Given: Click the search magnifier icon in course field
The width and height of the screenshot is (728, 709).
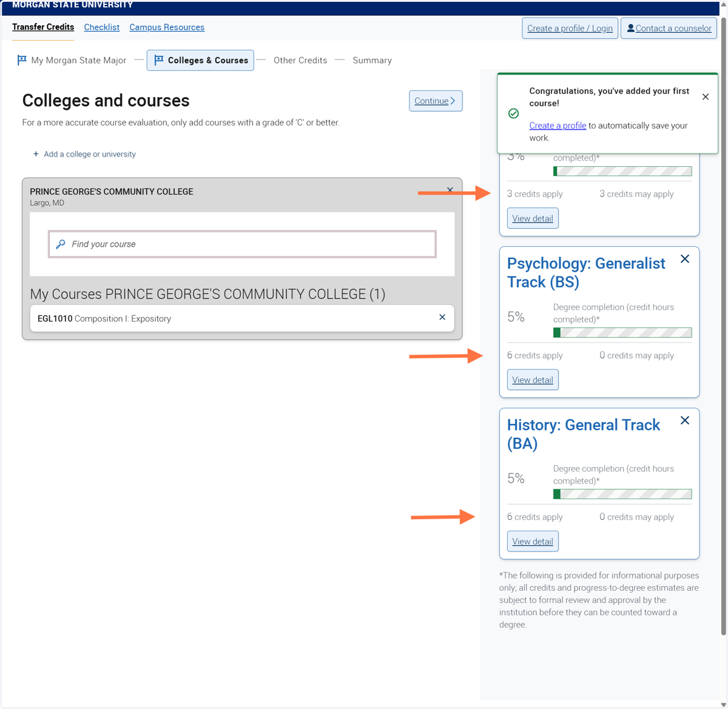Looking at the screenshot, I should [x=61, y=244].
